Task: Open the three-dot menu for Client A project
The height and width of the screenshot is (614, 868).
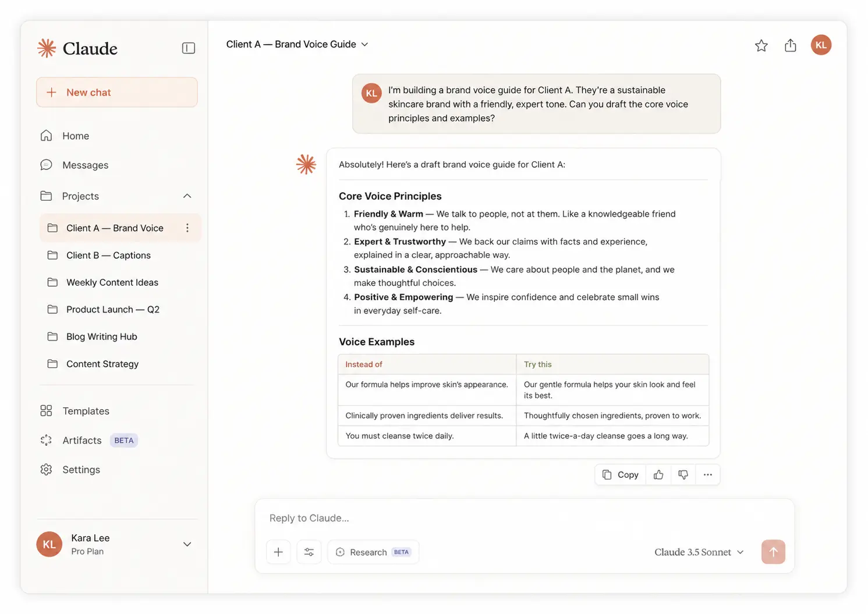Action: click(x=187, y=228)
